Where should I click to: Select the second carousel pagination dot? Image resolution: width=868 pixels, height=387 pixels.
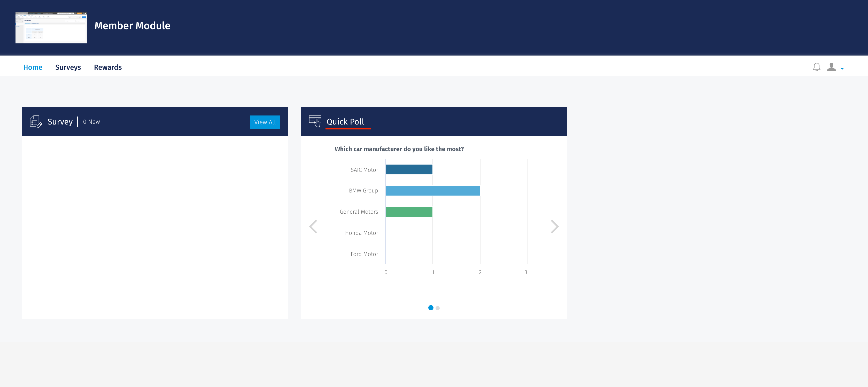[x=437, y=308]
